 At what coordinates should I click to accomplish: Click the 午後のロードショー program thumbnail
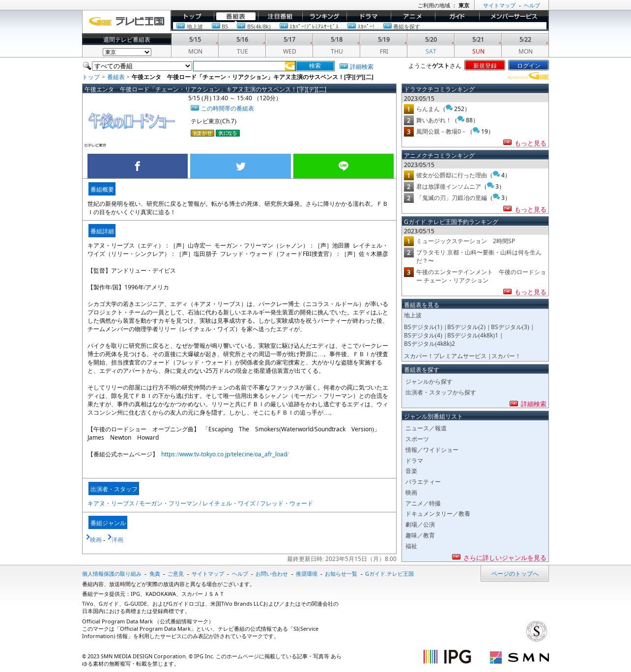132,121
